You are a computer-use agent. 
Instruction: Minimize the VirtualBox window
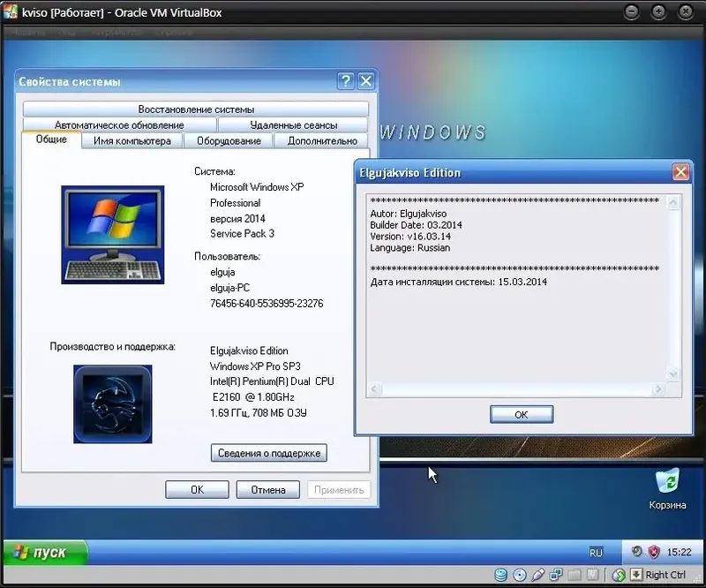632,12
